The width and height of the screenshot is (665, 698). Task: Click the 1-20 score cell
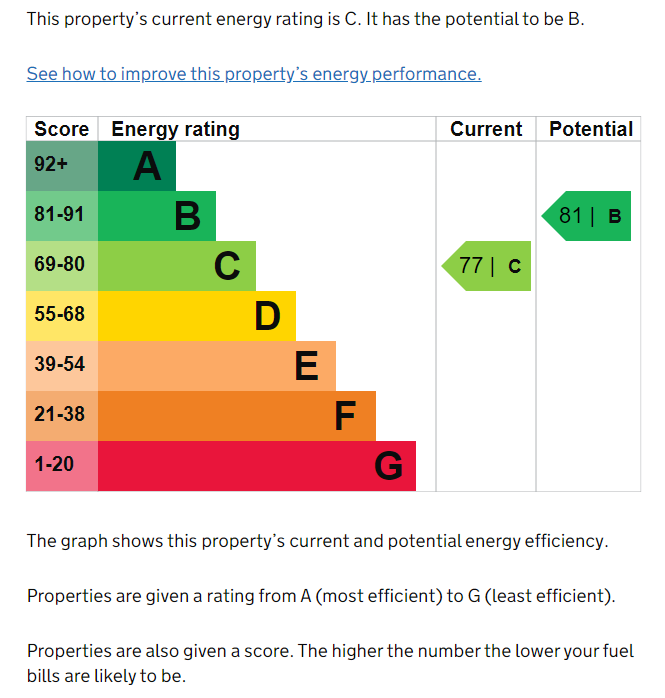[x=61, y=466]
